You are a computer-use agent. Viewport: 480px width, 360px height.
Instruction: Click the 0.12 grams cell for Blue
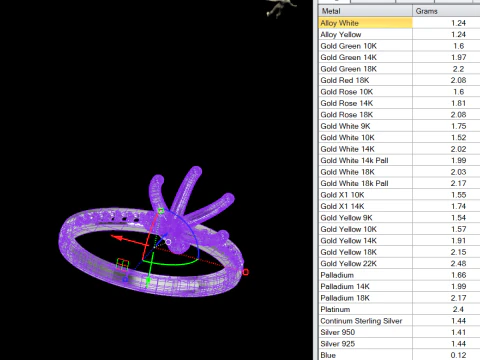coord(458,355)
